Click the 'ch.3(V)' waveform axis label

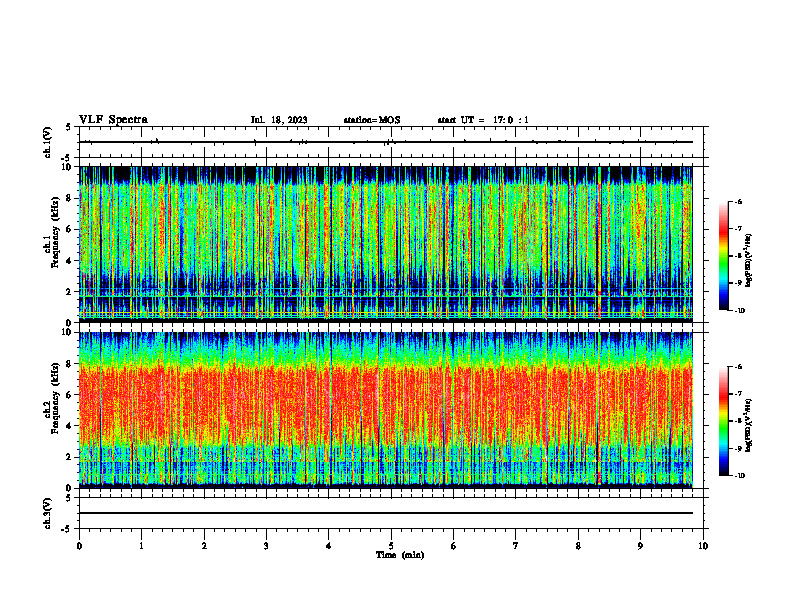click(x=47, y=513)
